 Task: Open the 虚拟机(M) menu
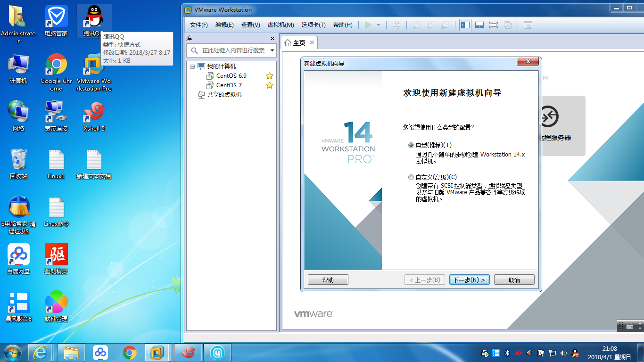click(281, 25)
